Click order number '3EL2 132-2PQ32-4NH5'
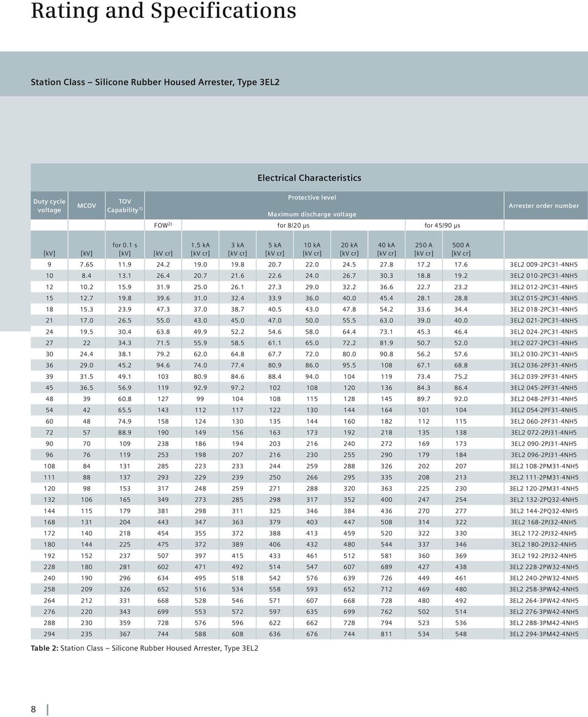Screen dimensions: 588x717 point(544,500)
